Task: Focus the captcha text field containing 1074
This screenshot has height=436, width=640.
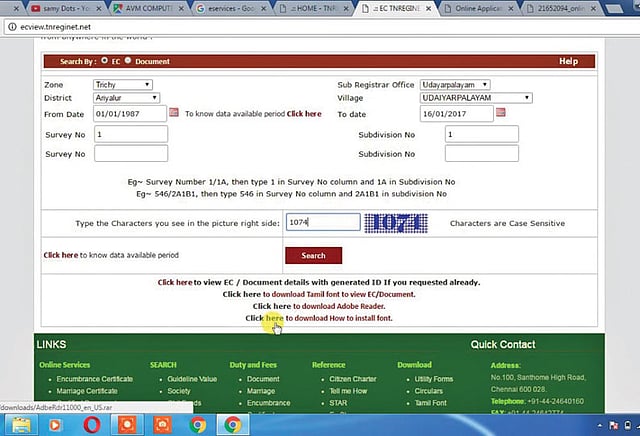Action: click(x=322, y=223)
